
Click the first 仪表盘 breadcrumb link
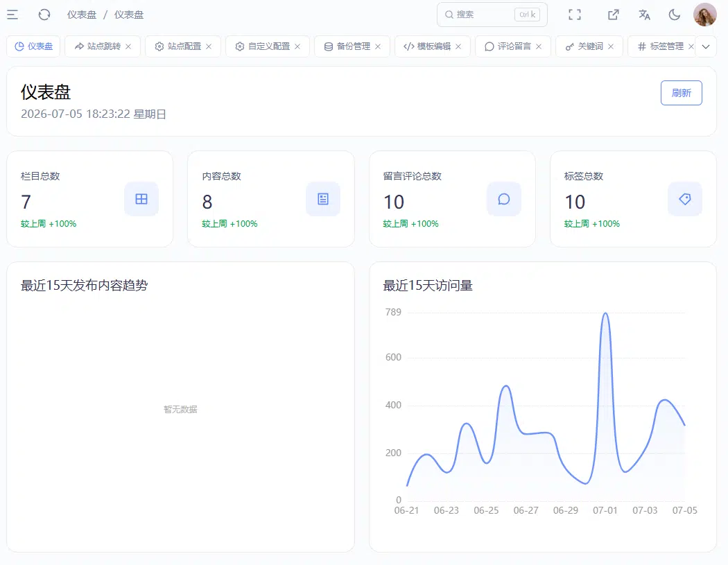pos(82,15)
